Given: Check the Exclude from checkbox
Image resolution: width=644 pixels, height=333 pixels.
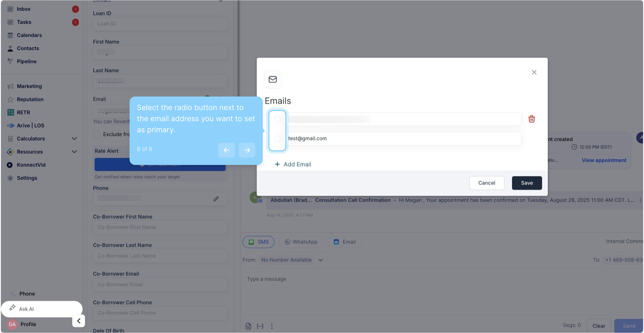Looking at the screenshot, I should click(x=97, y=134).
